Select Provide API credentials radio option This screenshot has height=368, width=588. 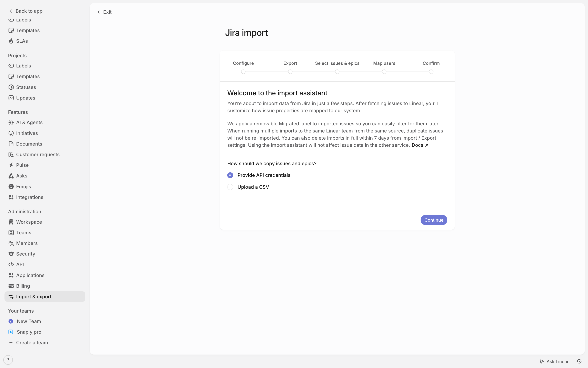click(x=230, y=175)
